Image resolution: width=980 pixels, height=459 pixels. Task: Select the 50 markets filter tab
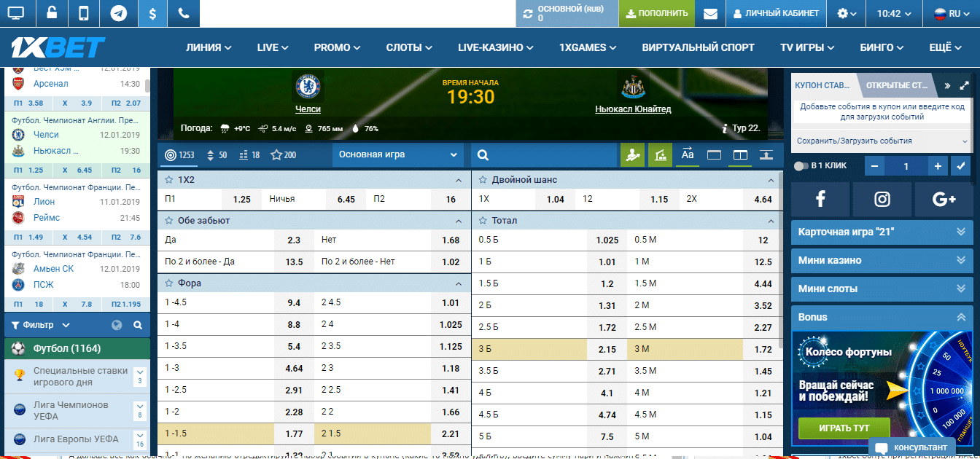(217, 154)
